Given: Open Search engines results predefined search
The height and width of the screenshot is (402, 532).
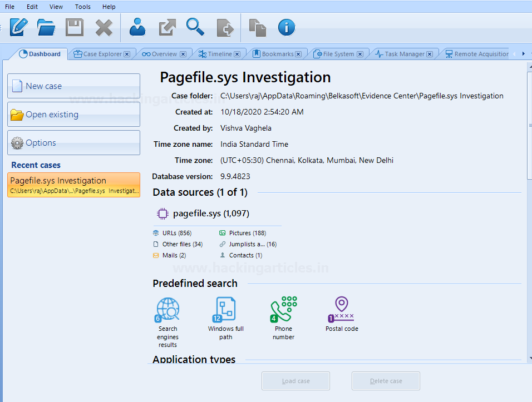Looking at the screenshot, I should (168, 322).
